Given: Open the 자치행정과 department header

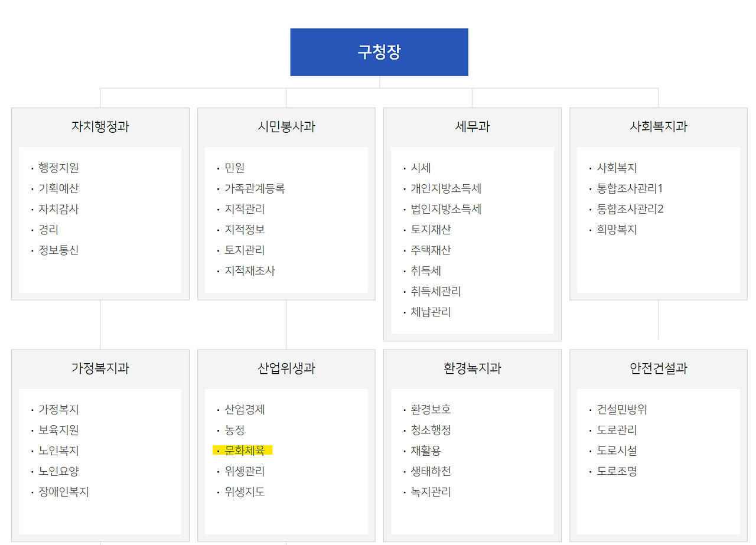Looking at the screenshot, I should (x=99, y=125).
